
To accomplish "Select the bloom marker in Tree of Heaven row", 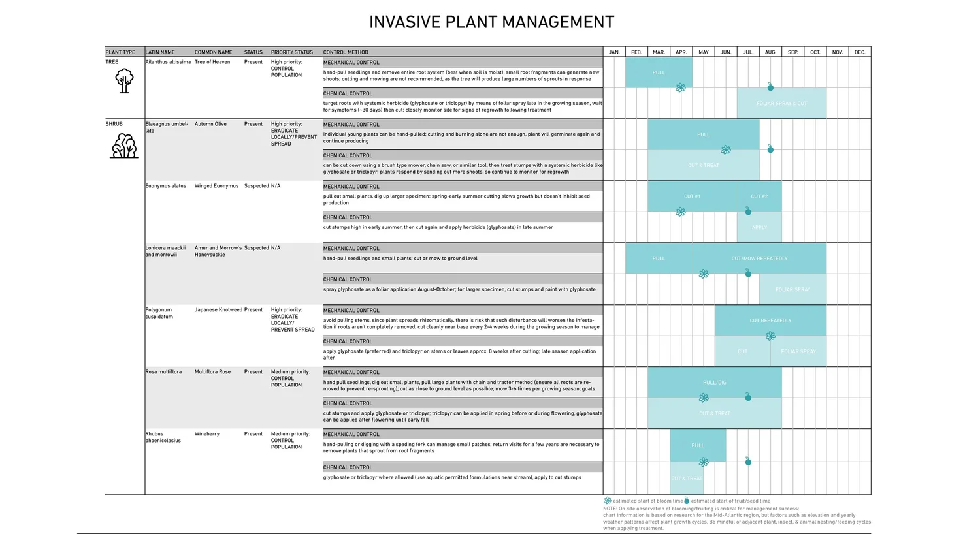I will (x=681, y=87).
